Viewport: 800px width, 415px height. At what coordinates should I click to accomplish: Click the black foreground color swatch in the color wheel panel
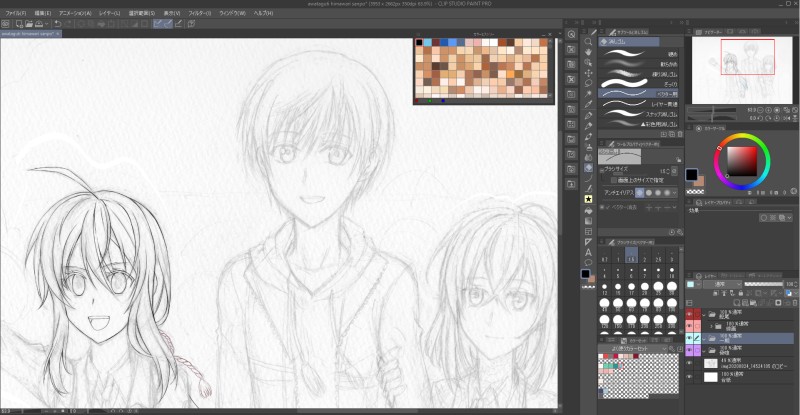coord(691,175)
